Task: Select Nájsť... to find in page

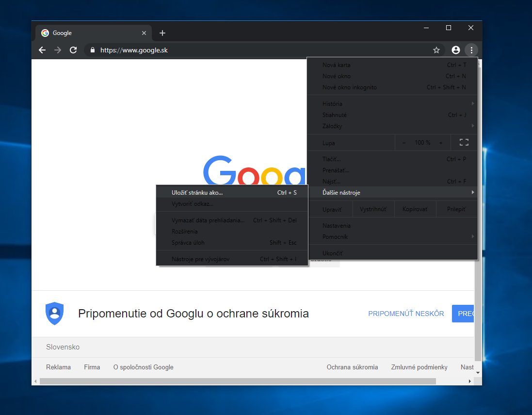Action: (x=392, y=182)
